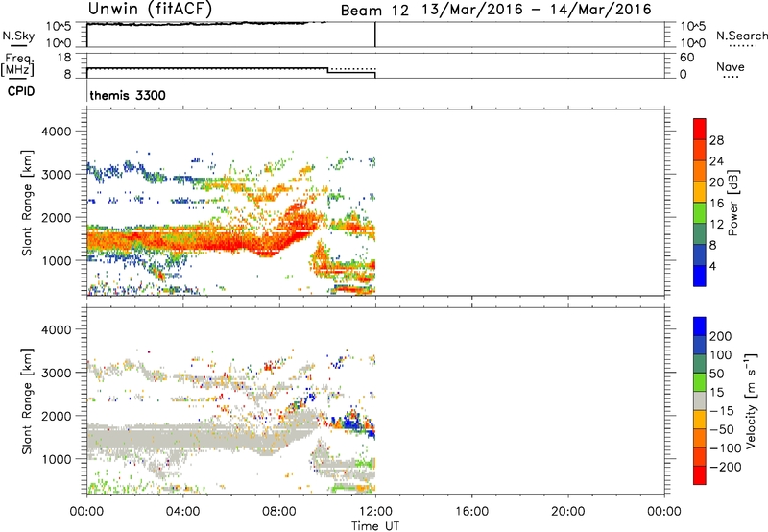This screenshot has width=768, height=532.
Task: Pick the top red segment of power color bar
Action: pos(700,129)
